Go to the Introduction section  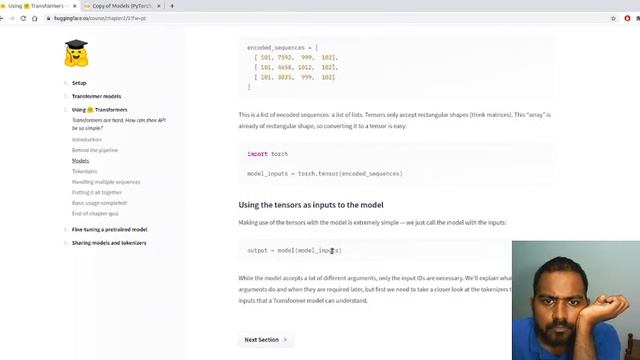(x=87, y=140)
